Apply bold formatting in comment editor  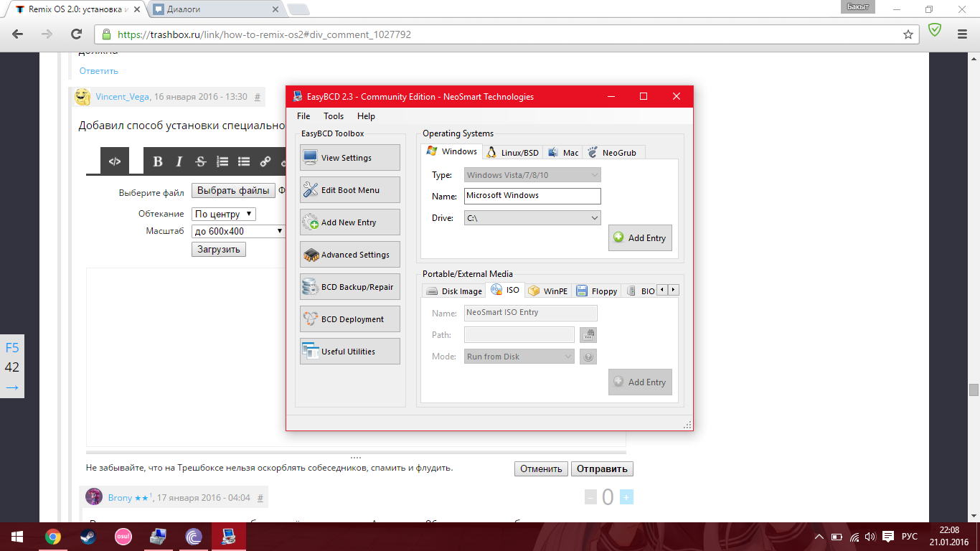158,161
